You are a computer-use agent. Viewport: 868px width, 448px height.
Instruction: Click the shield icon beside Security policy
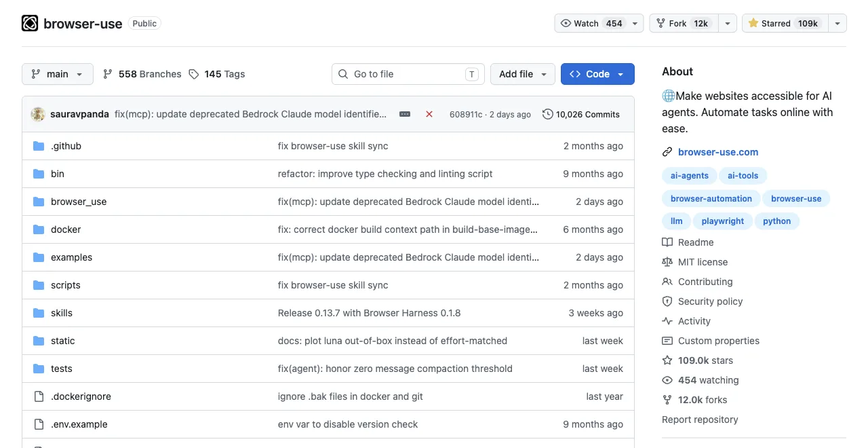click(x=667, y=301)
